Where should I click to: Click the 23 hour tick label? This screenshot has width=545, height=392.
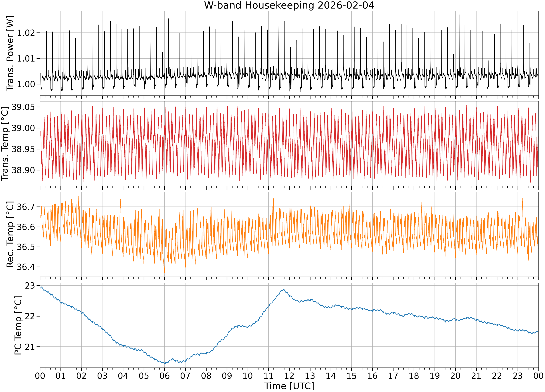(518, 376)
